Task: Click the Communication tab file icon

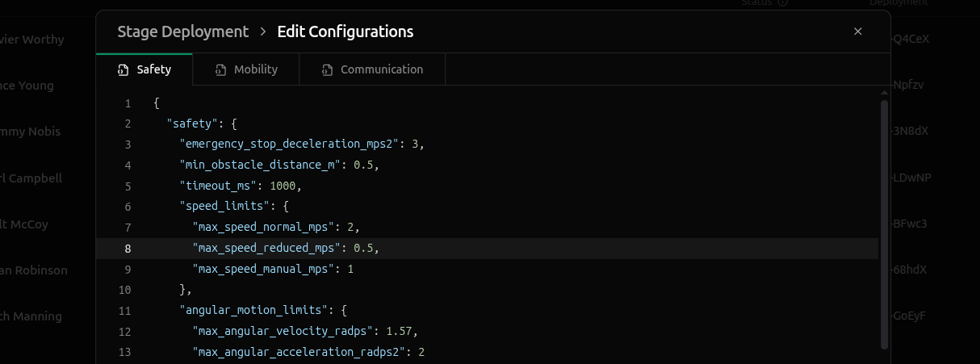Action: (326, 70)
